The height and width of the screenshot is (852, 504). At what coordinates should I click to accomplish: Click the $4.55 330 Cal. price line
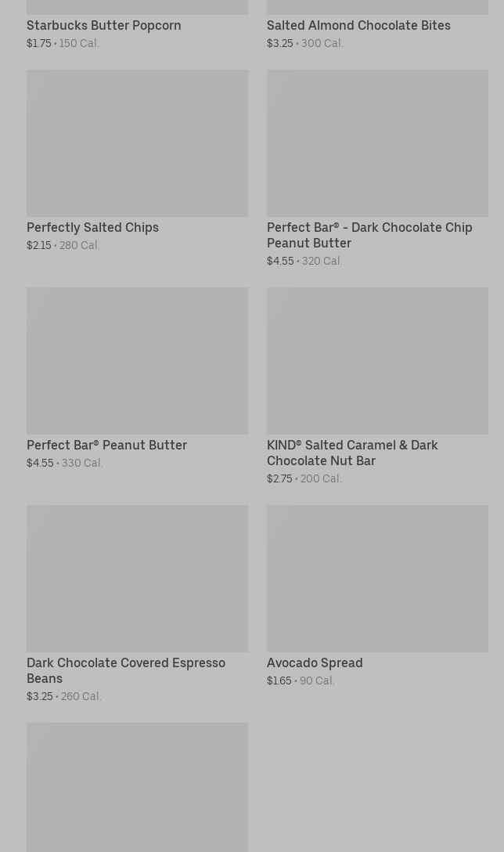[65, 464]
